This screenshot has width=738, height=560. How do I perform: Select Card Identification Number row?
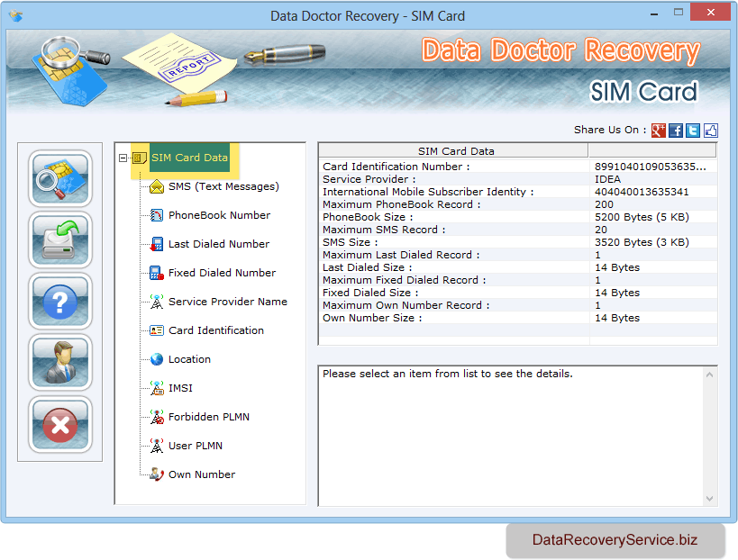pos(518,167)
